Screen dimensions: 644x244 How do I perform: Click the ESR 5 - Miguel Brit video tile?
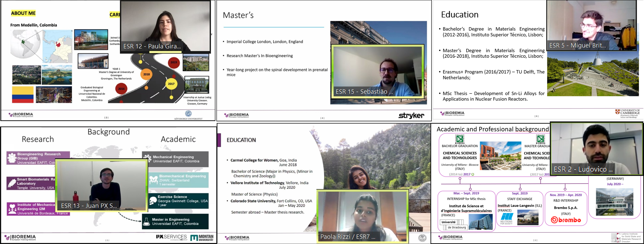click(592, 25)
